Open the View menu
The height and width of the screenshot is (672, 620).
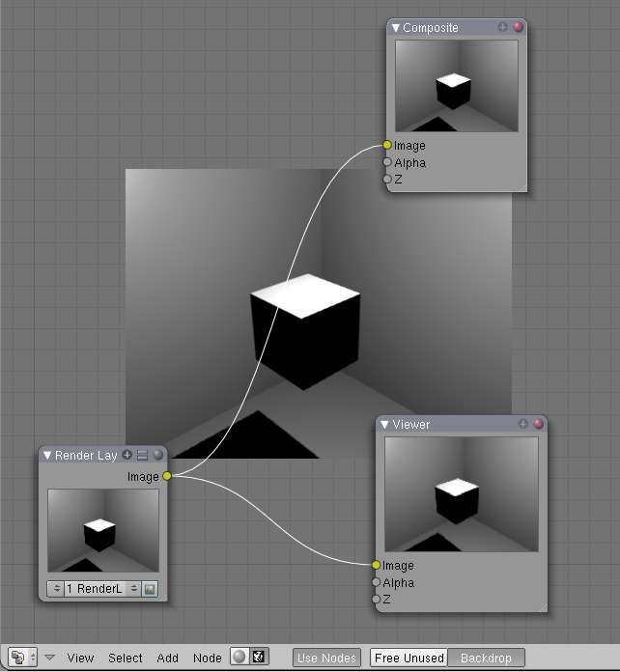(80, 658)
